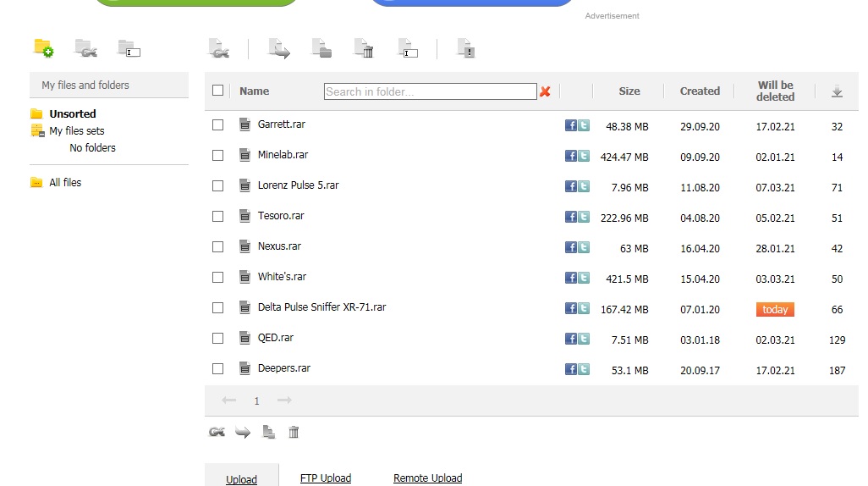Click the move file arrow icon in the top toolbar
Screen dimensions: 868x486
point(279,48)
